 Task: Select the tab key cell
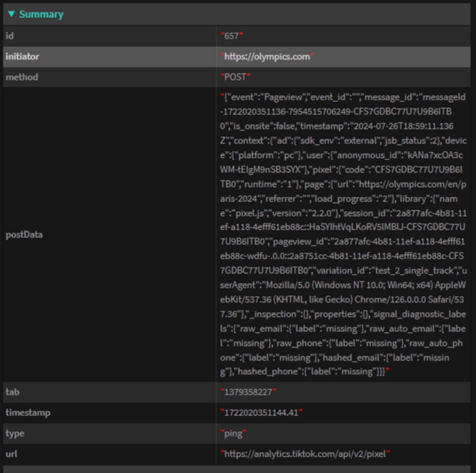pyautogui.click(x=109, y=392)
